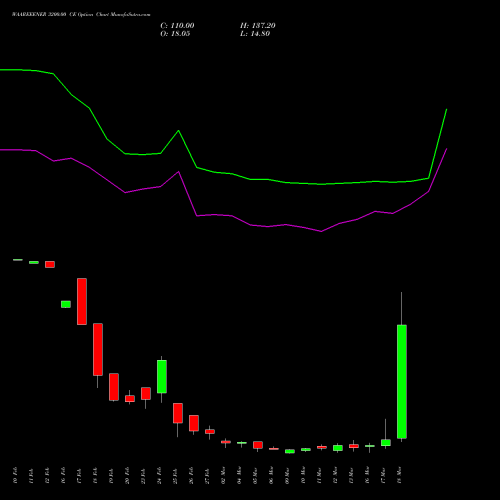Select the small green candle for 16 Feb
The height and width of the screenshot is (500, 500).
(66, 304)
